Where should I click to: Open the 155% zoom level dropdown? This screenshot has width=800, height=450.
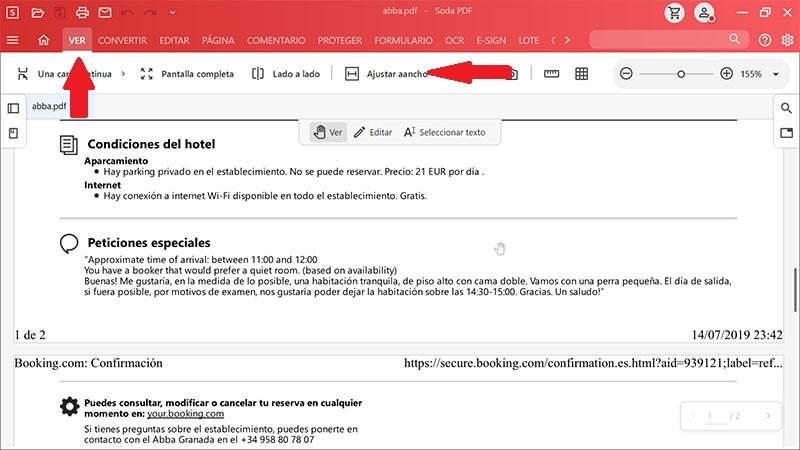pyautogui.click(x=776, y=74)
